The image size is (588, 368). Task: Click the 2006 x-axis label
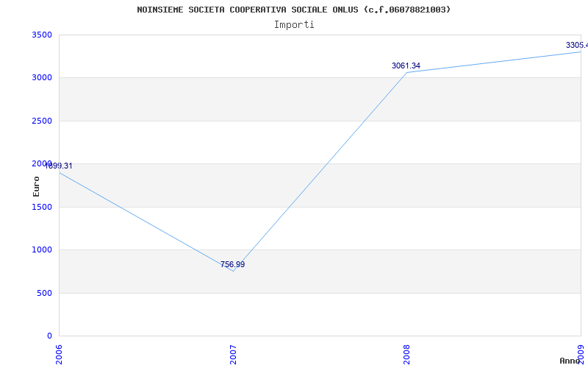point(60,355)
